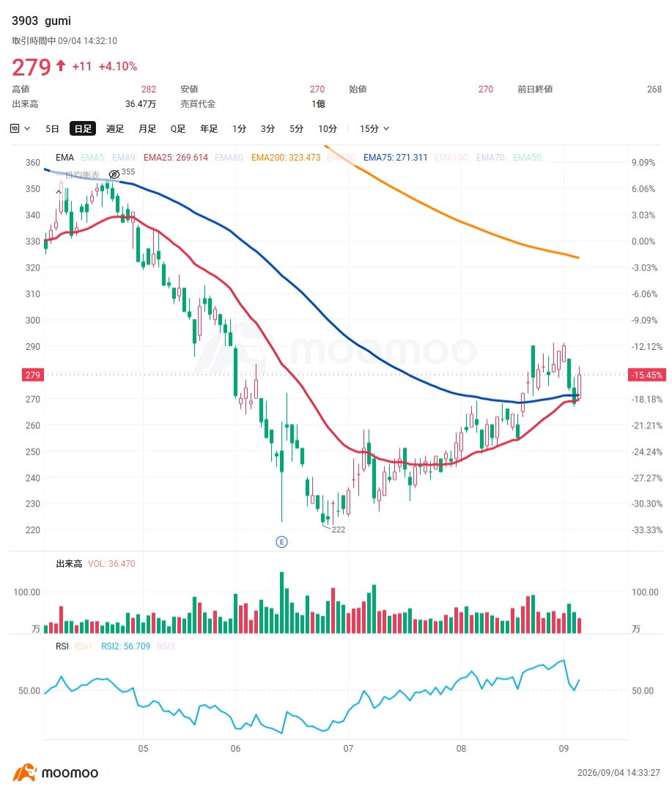Image resolution: width=672 pixels, height=792 pixels.
Task: Click the 3903 gumi stock title
Action: pyautogui.click(x=41, y=21)
